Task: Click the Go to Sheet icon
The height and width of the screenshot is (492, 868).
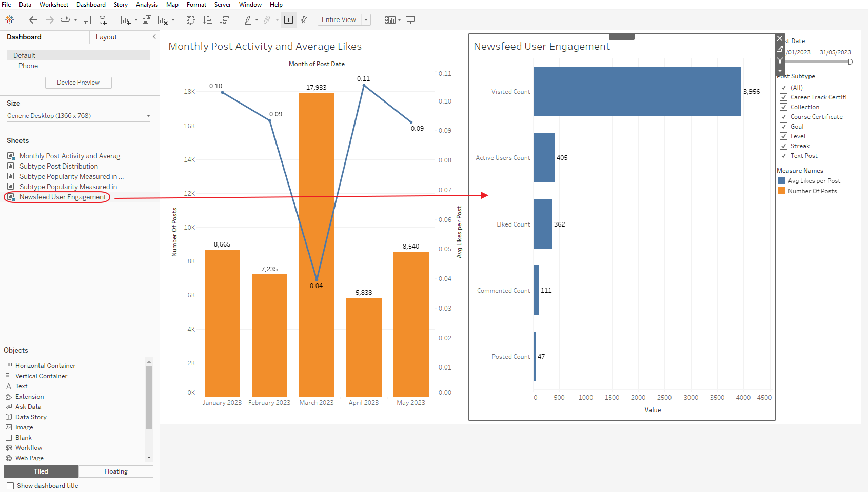Action: (780, 49)
